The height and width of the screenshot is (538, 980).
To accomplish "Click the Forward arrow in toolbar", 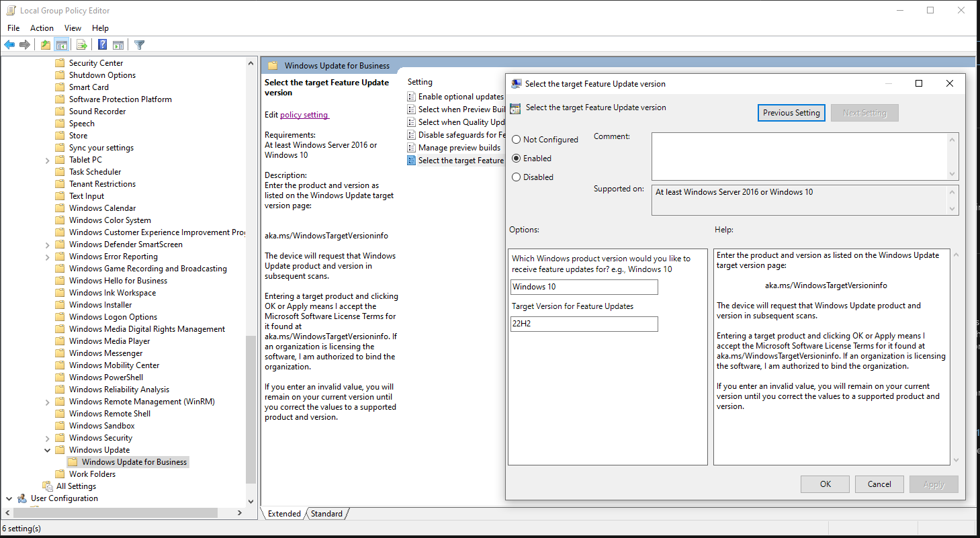I will [25, 45].
